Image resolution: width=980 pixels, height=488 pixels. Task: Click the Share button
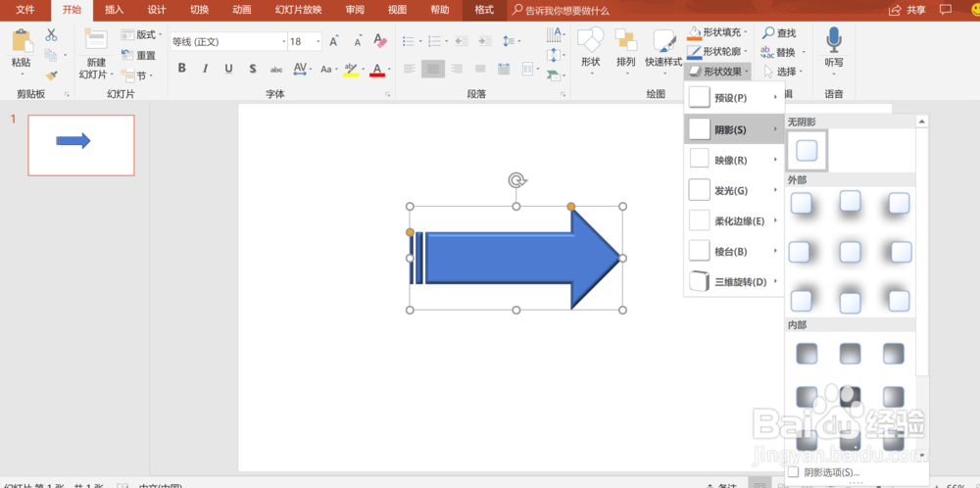click(x=907, y=10)
